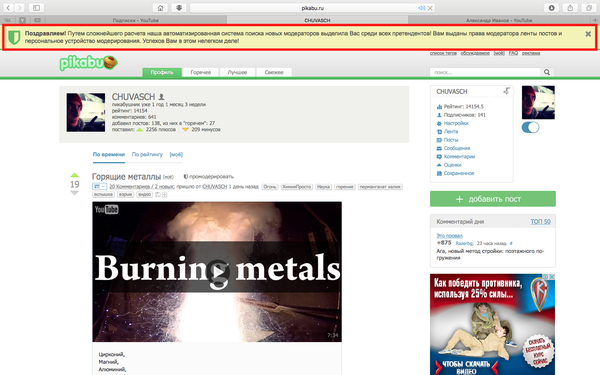Click the user icon next to CHUVASCH
The width and height of the screenshot is (600, 375).
coord(161,97)
